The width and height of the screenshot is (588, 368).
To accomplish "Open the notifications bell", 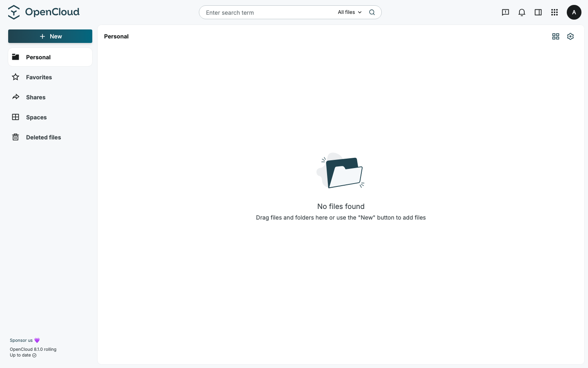I will pyautogui.click(x=522, y=12).
